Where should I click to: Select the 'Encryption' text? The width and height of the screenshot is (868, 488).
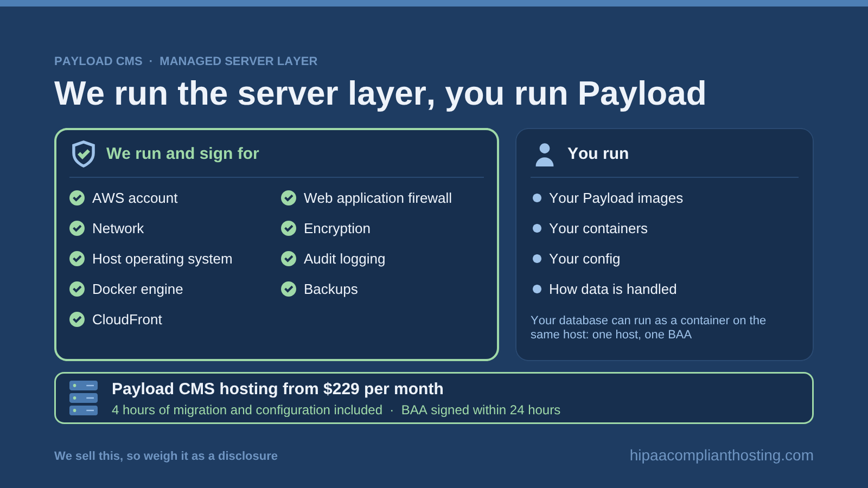(x=337, y=229)
